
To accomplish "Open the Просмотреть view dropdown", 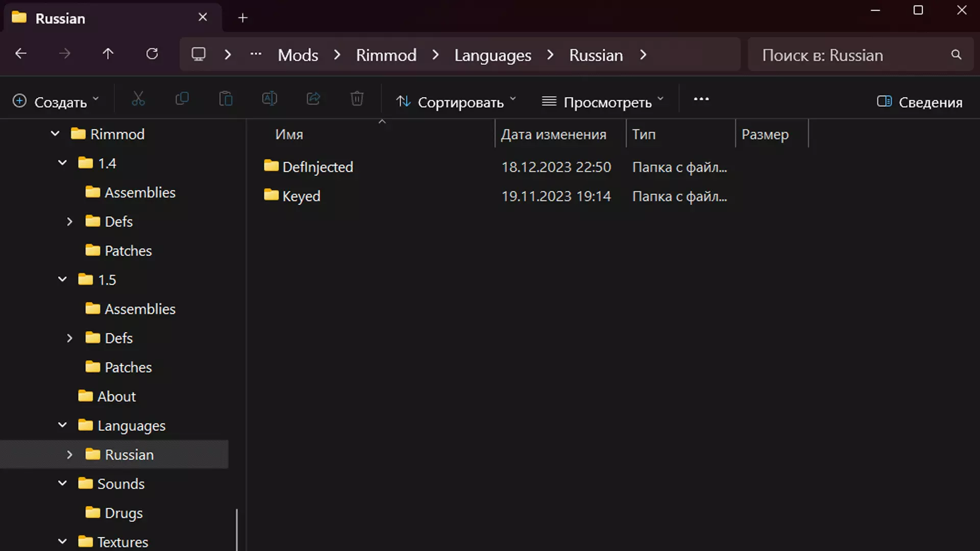I will pos(602,102).
